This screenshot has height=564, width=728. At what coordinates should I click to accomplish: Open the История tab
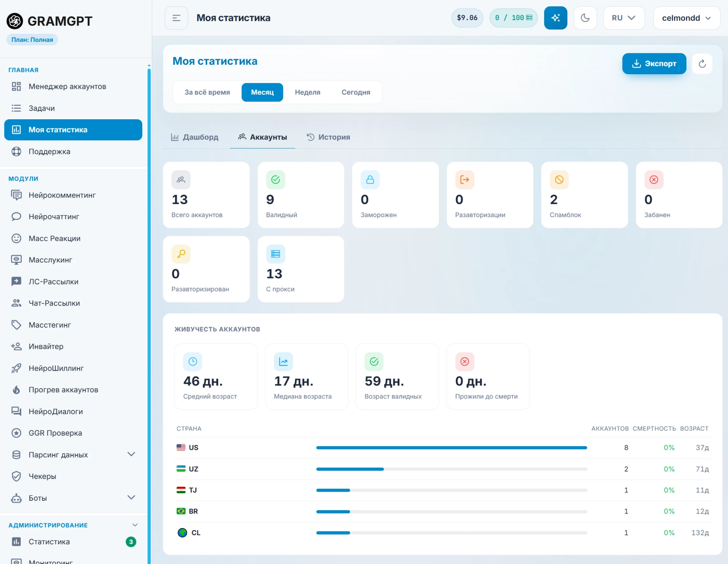point(329,137)
